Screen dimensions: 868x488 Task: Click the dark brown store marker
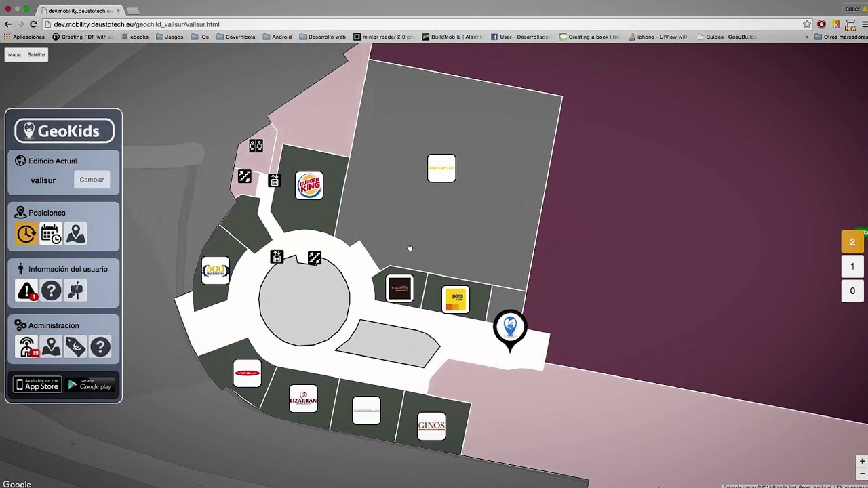point(399,289)
